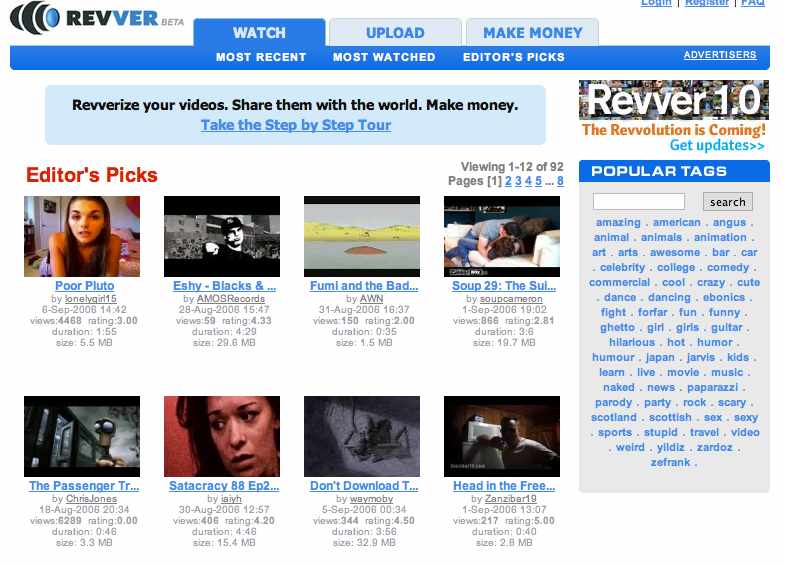Open the AWN author profile
The width and height of the screenshot is (785, 565).
click(x=371, y=299)
